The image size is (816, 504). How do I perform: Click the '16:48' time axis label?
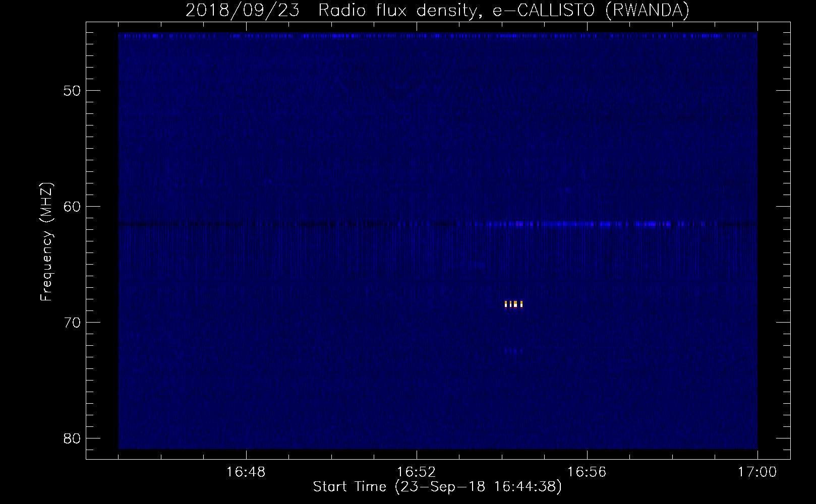(246, 472)
